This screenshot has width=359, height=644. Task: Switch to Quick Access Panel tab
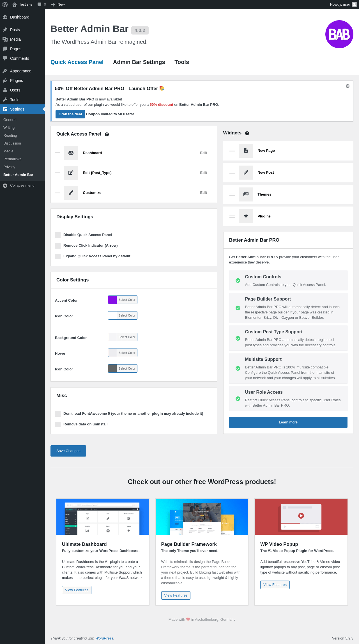pyautogui.click(x=77, y=62)
